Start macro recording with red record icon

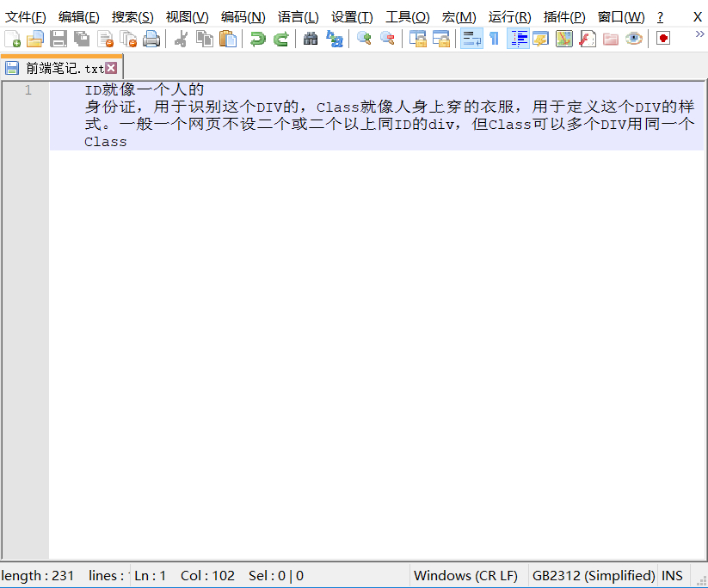tap(663, 39)
